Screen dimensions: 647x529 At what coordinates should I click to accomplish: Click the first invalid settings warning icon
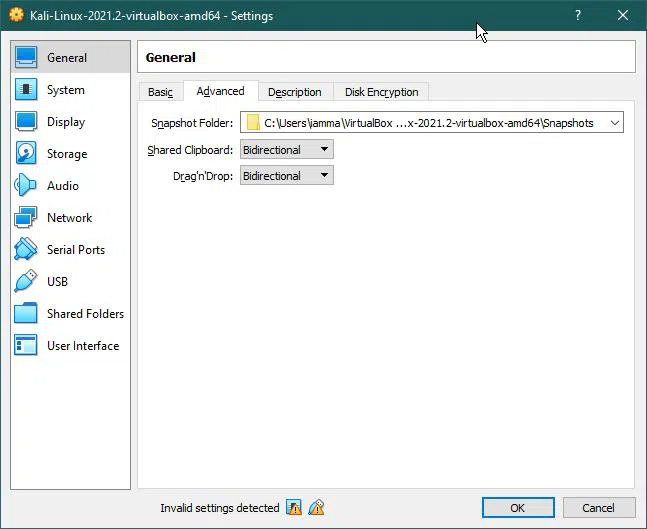tap(294, 508)
